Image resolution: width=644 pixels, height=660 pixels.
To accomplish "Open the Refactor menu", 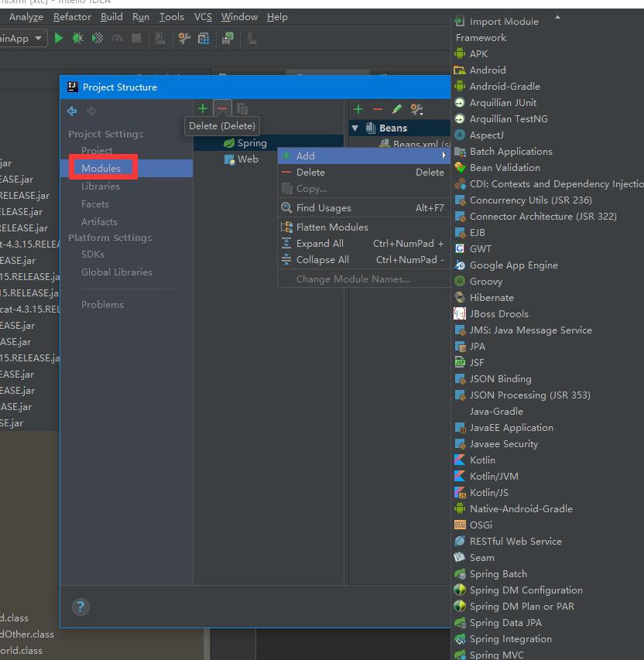I will tap(72, 17).
